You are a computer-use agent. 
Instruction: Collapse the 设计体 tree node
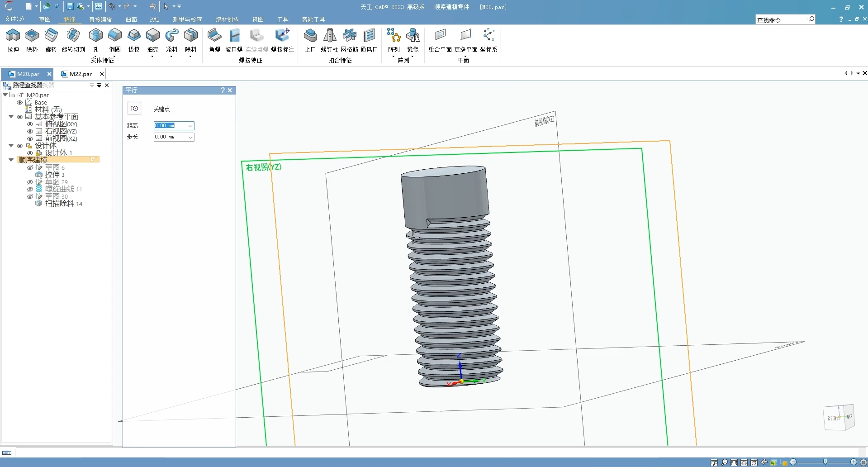pyautogui.click(x=11, y=146)
